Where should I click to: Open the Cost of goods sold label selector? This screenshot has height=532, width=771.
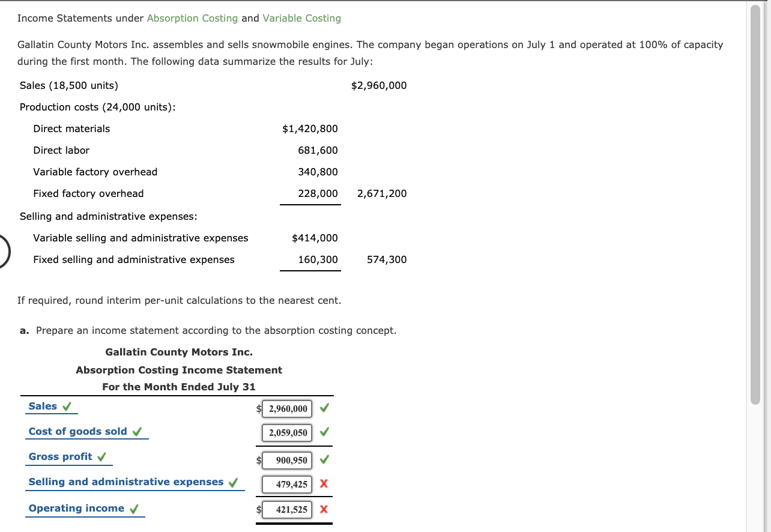[77, 431]
